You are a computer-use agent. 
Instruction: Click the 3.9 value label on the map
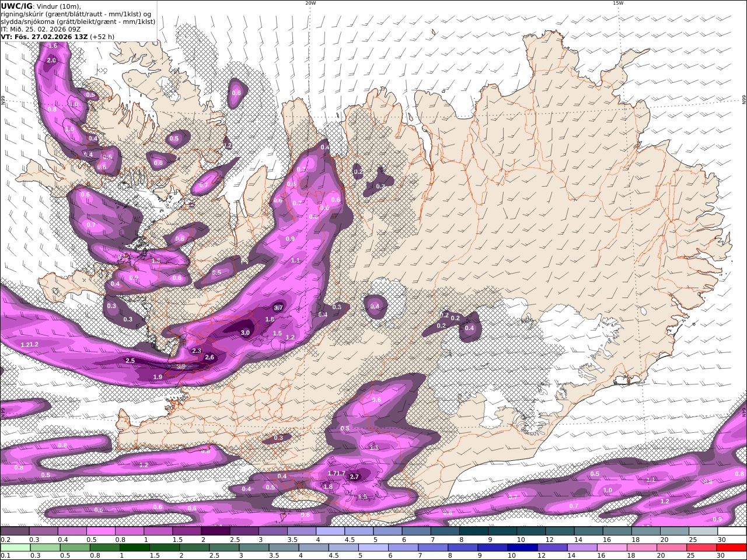pyautogui.click(x=181, y=366)
